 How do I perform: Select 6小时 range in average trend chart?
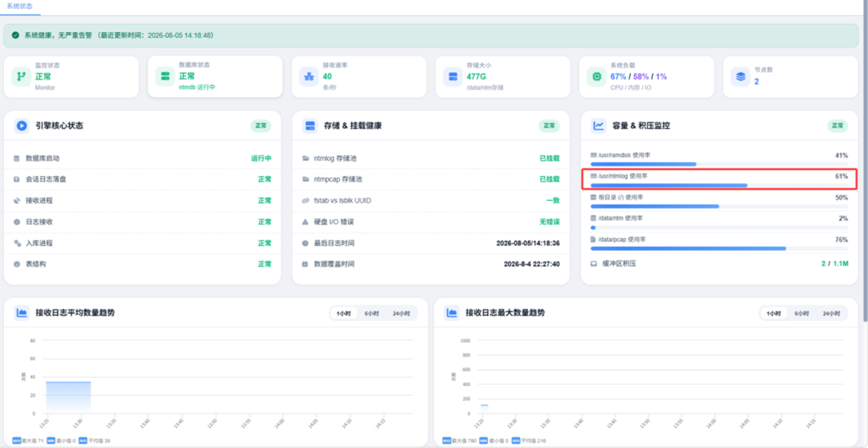tap(371, 314)
